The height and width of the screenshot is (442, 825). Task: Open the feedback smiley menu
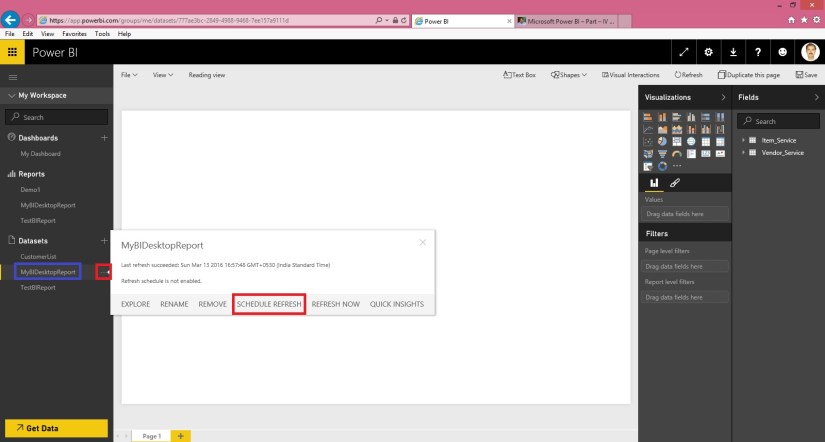[782, 52]
